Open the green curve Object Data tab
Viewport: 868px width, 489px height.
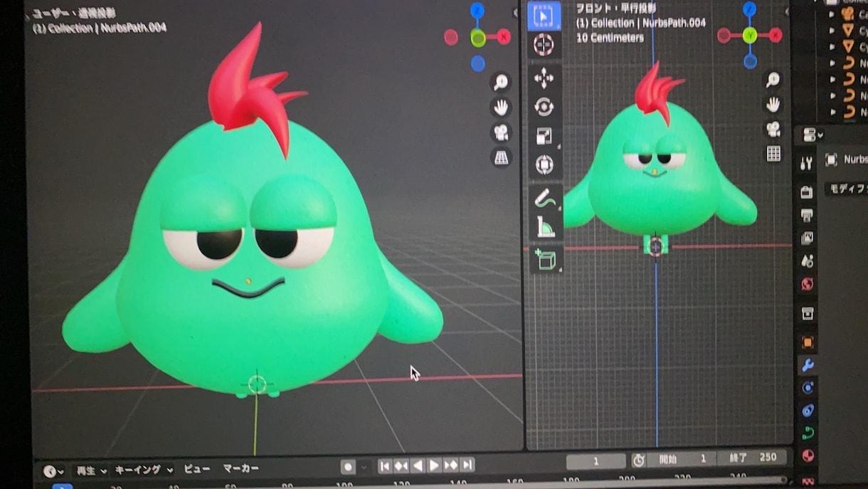coord(808,433)
